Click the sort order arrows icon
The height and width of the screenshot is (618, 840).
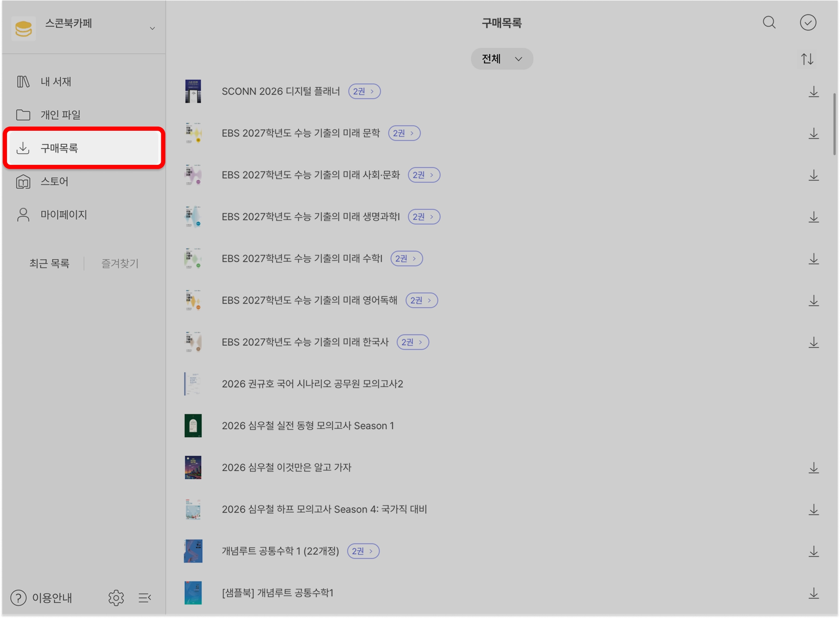(x=807, y=59)
